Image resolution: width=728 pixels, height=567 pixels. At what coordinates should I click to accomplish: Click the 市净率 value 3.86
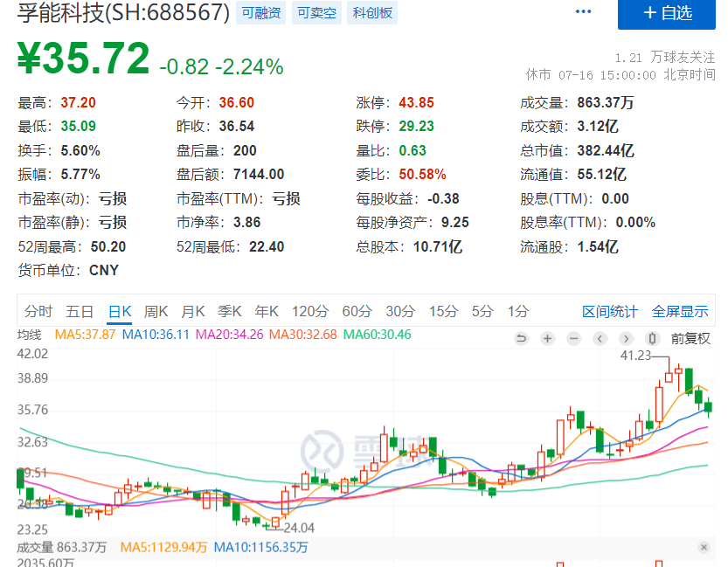click(247, 223)
